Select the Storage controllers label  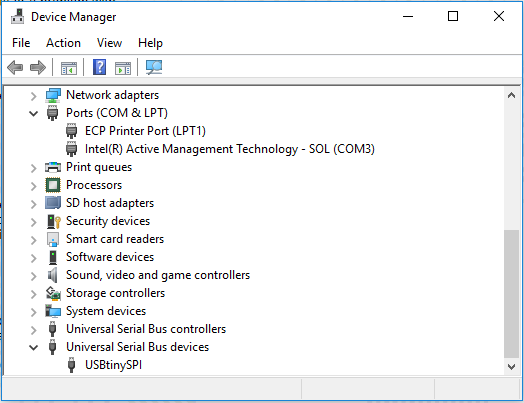[115, 293]
